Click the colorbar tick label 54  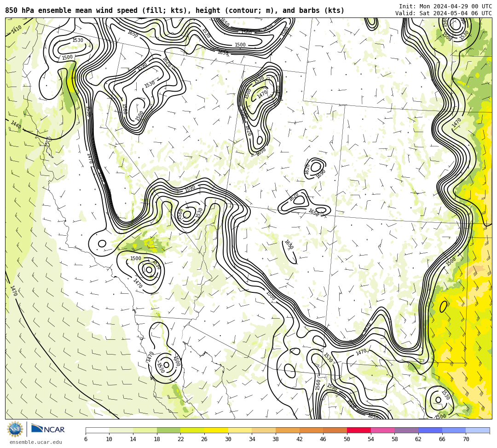point(371,439)
